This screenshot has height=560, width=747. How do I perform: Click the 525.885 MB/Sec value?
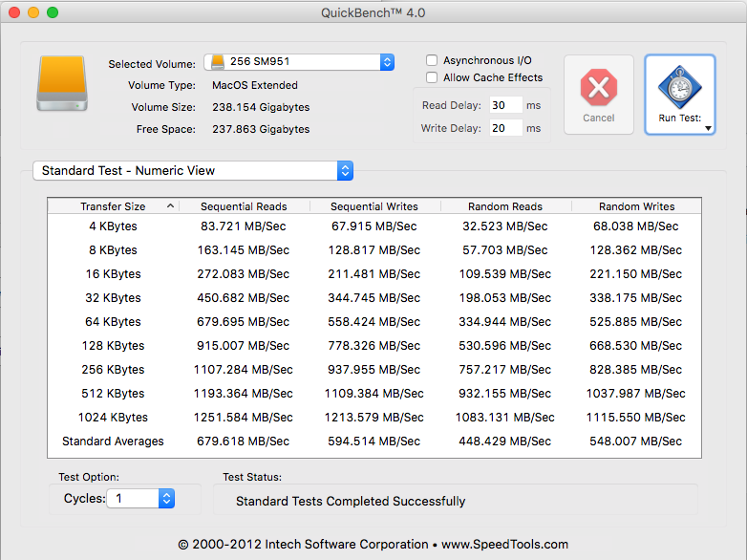point(636,322)
